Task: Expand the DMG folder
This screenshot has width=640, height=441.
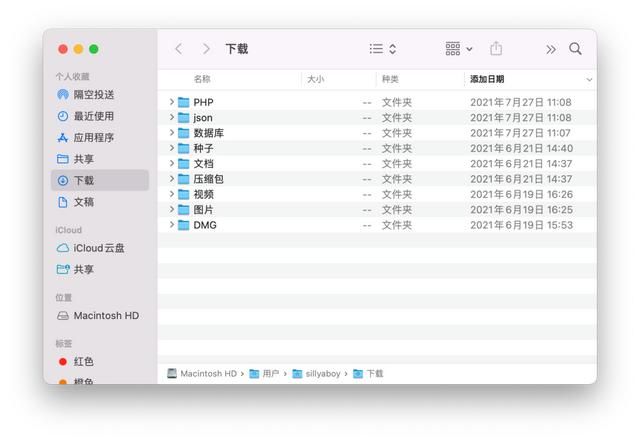Action: click(x=172, y=225)
